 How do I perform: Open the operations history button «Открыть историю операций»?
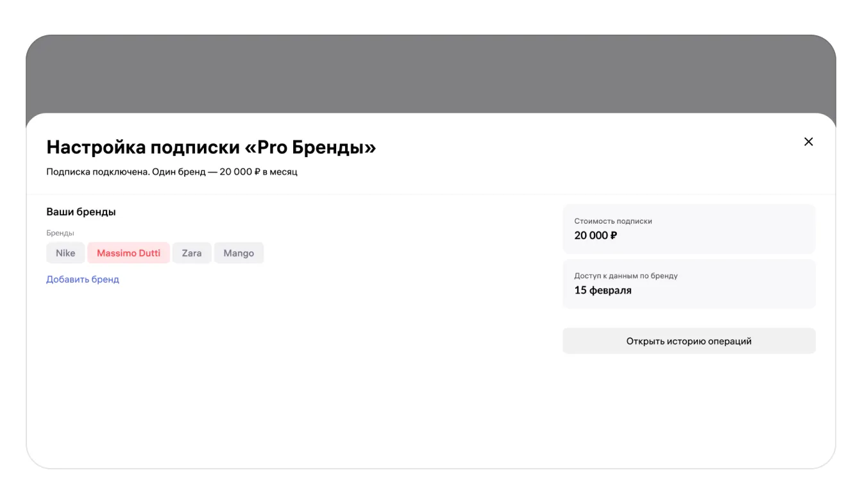pyautogui.click(x=689, y=341)
